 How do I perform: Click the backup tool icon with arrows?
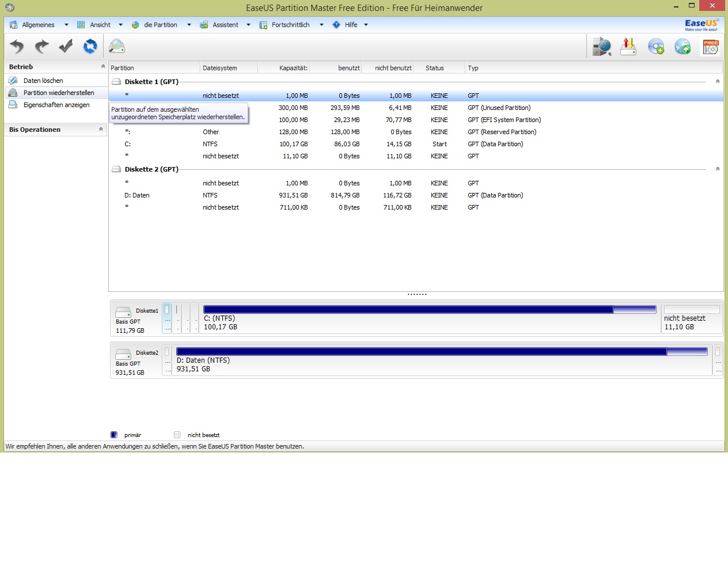[628, 46]
